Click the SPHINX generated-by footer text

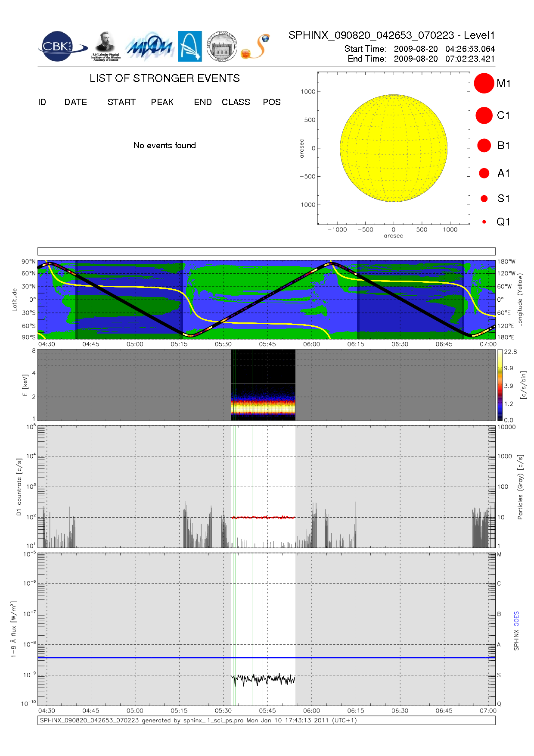pos(198,721)
